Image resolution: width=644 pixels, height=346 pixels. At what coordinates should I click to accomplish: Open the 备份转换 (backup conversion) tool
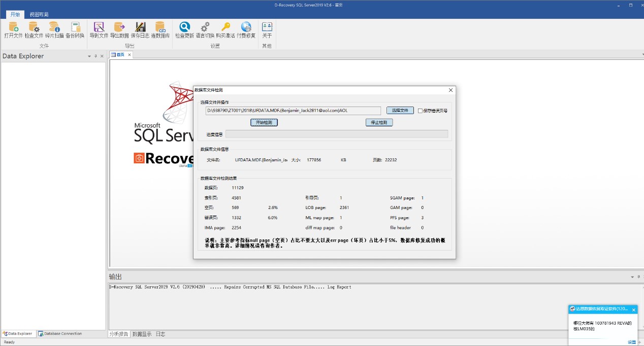[x=75, y=30]
